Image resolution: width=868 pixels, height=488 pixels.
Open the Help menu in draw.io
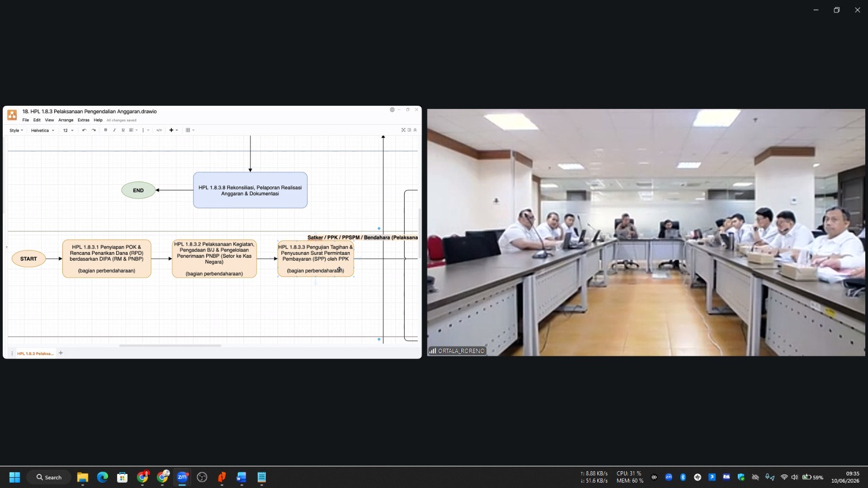click(98, 120)
